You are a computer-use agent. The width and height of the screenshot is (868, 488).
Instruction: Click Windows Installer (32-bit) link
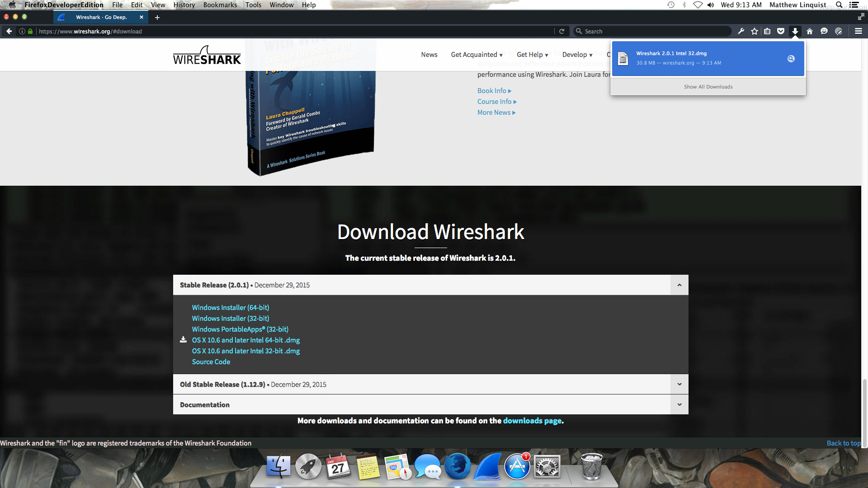click(230, 319)
